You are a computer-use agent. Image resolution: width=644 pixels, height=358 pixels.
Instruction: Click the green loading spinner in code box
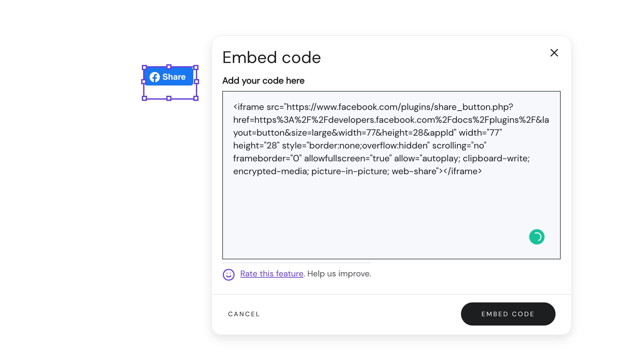point(537,237)
